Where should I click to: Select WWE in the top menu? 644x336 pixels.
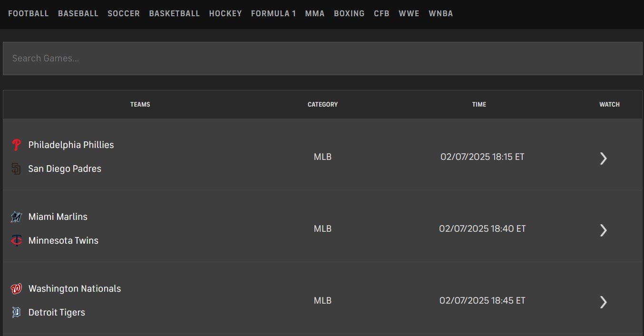(x=409, y=13)
